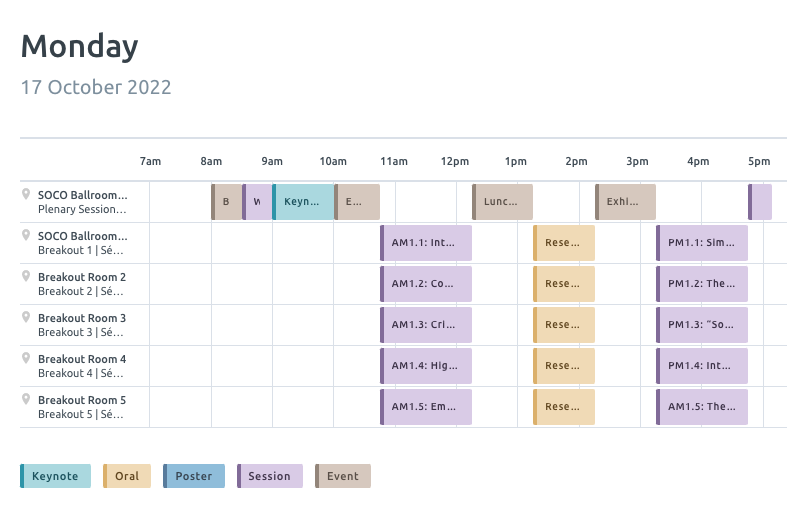Open the orange oral block in Breakout Room 5
This screenshot has width=787, height=508.
(x=563, y=407)
